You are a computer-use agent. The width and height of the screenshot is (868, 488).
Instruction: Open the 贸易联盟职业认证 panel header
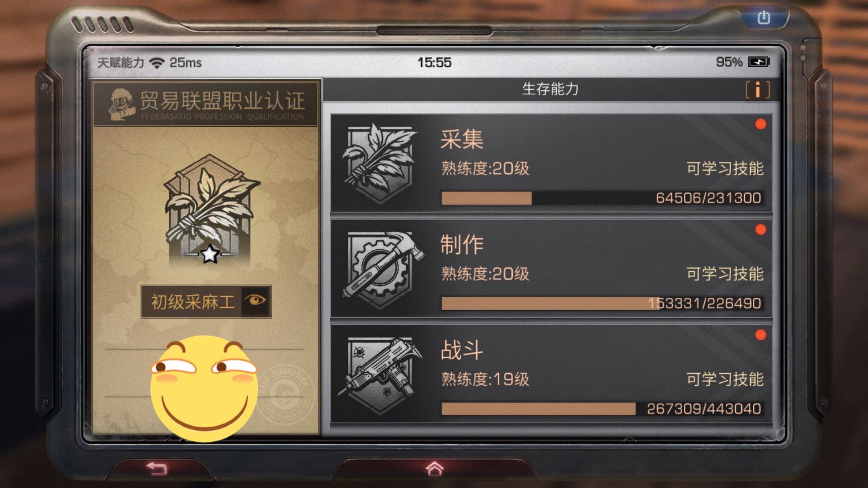coord(206,104)
